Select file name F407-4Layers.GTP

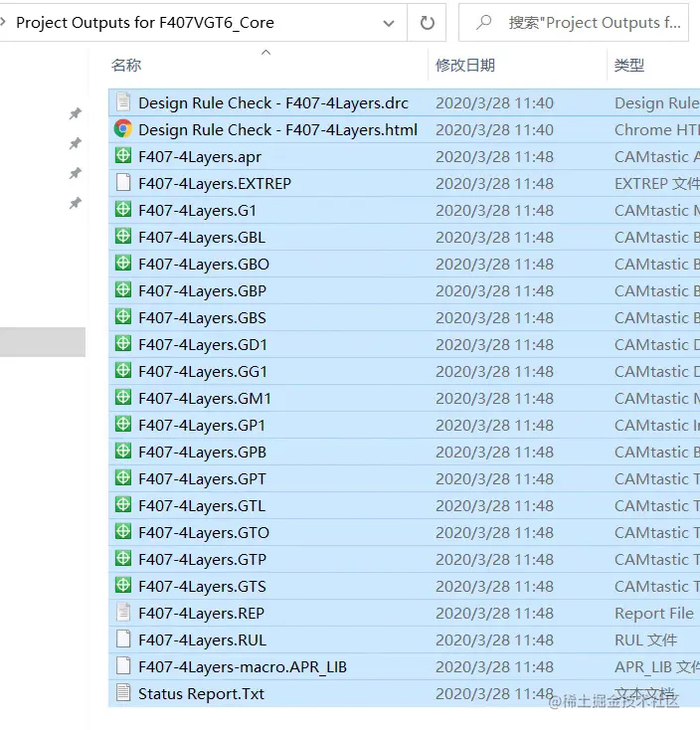coord(202,560)
